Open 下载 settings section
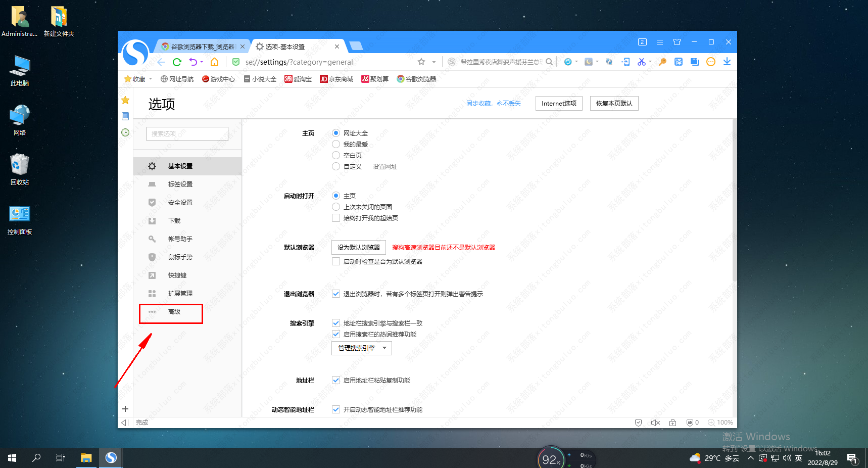 tap(187, 221)
